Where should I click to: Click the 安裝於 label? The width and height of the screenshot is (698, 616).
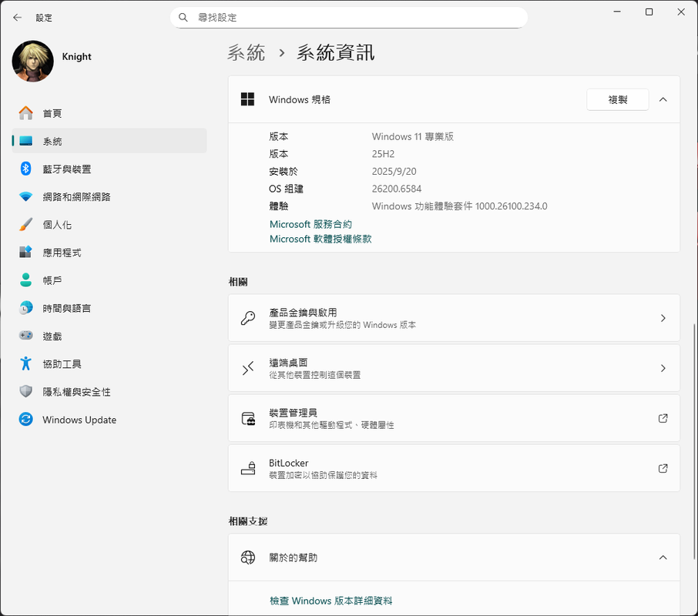click(283, 171)
